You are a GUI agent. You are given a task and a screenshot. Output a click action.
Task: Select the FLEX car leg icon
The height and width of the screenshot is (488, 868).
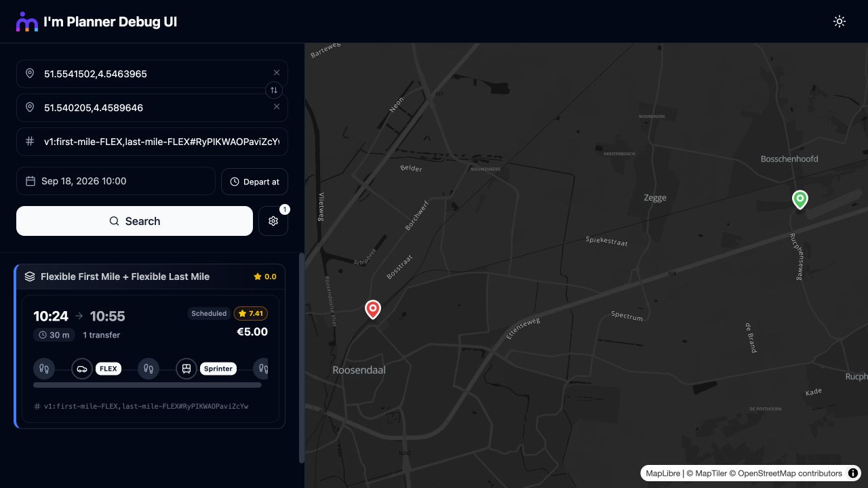[x=82, y=369]
